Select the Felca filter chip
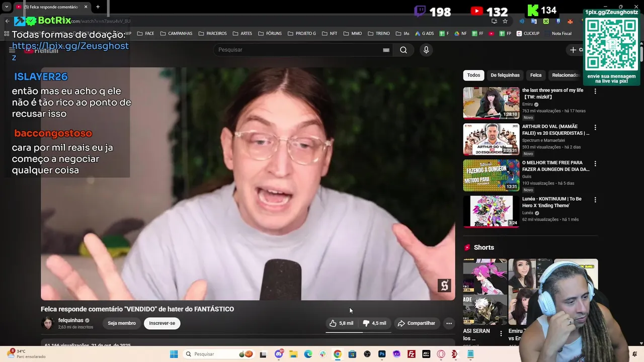This screenshot has width=644, height=362. 536,75
